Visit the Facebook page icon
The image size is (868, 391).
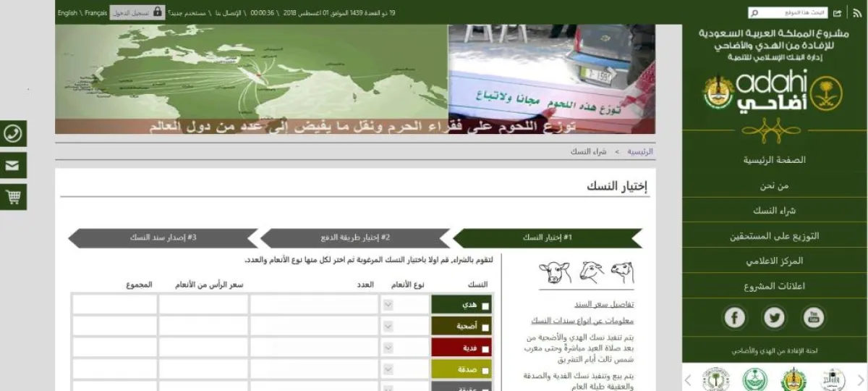[x=735, y=317]
